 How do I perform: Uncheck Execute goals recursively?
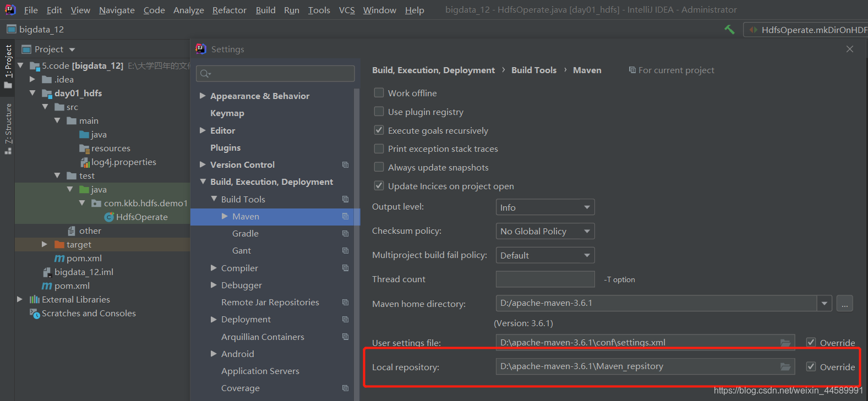379,130
